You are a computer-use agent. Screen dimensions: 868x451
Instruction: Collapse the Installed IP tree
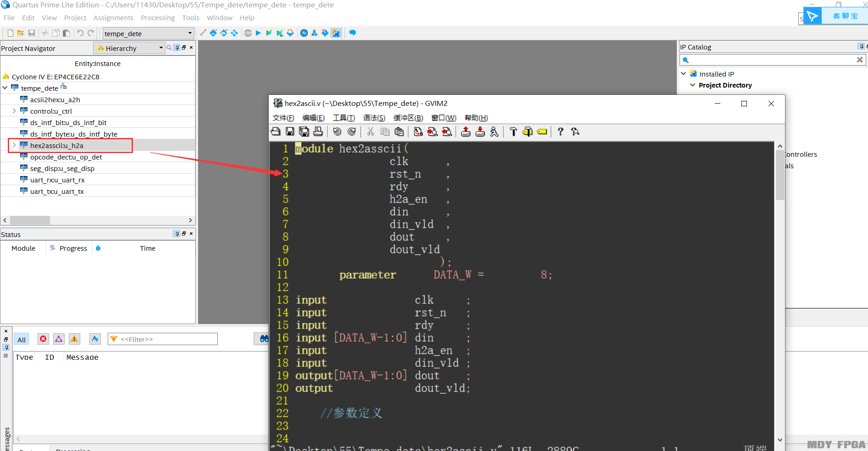[683, 73]
